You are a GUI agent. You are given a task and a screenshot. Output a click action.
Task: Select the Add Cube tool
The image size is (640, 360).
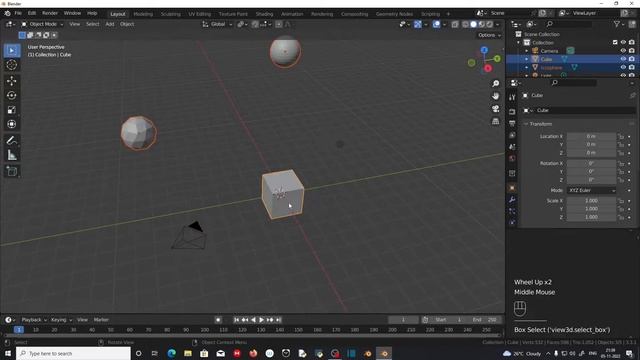point(11,171)
